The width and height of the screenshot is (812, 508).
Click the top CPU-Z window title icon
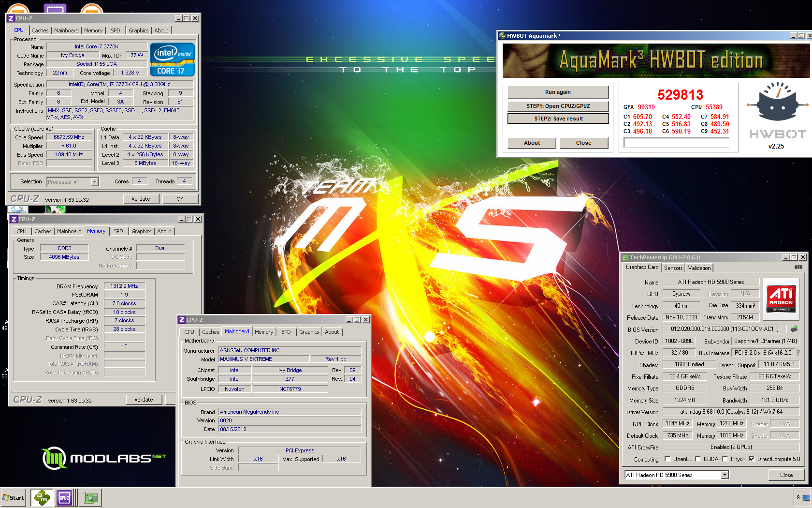11,18
